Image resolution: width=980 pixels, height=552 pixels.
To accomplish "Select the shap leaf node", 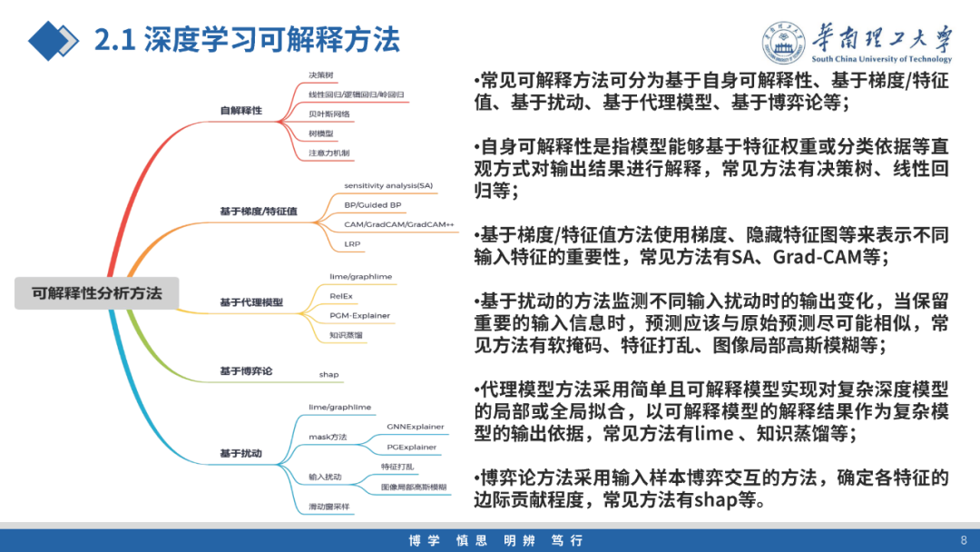I will tap(328, 373).
